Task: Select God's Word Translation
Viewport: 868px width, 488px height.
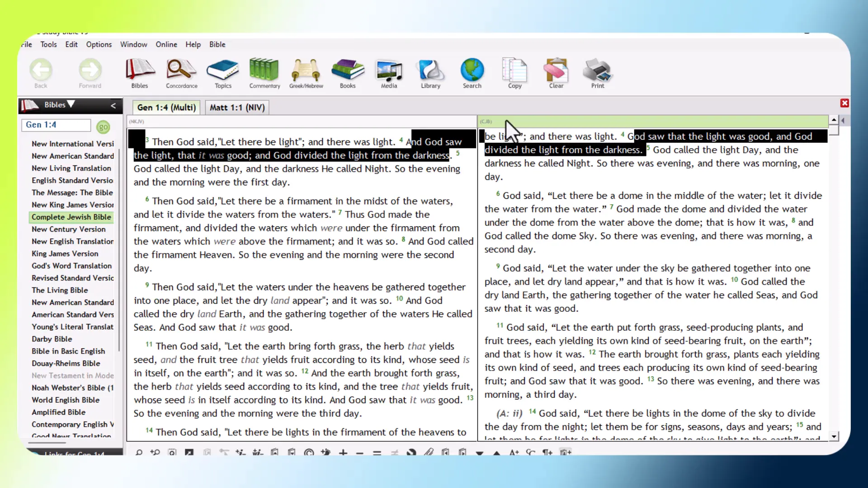Action: (72, 266)
